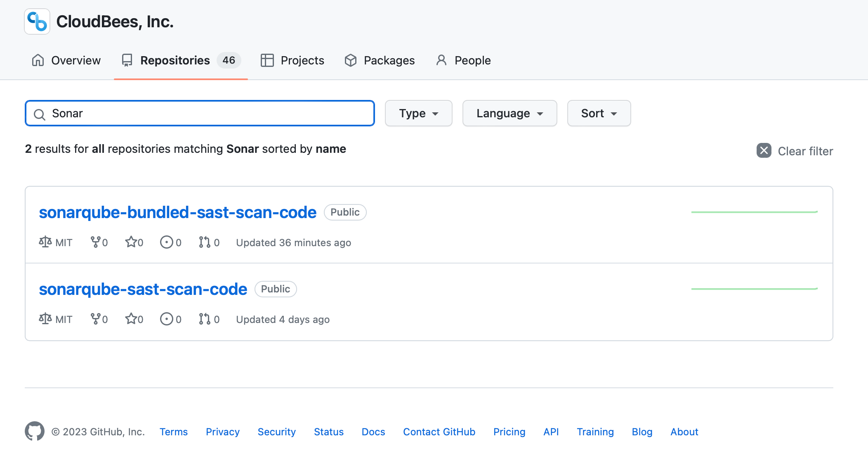Open the Type filter dropdown
The height and width of the screenshot is (451, 868).
[418, 113]
